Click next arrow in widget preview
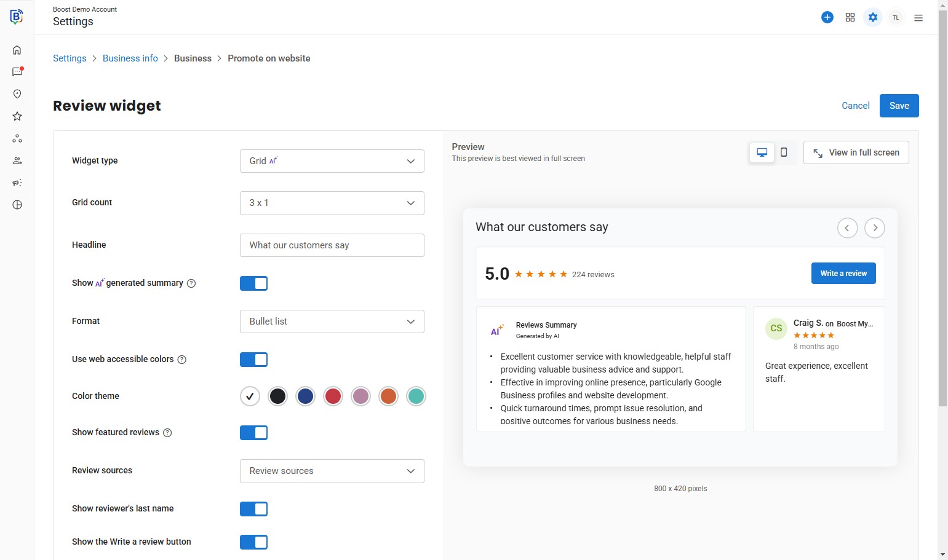Image resolution: width=948 pixels, height=560 pixels. 875,228
